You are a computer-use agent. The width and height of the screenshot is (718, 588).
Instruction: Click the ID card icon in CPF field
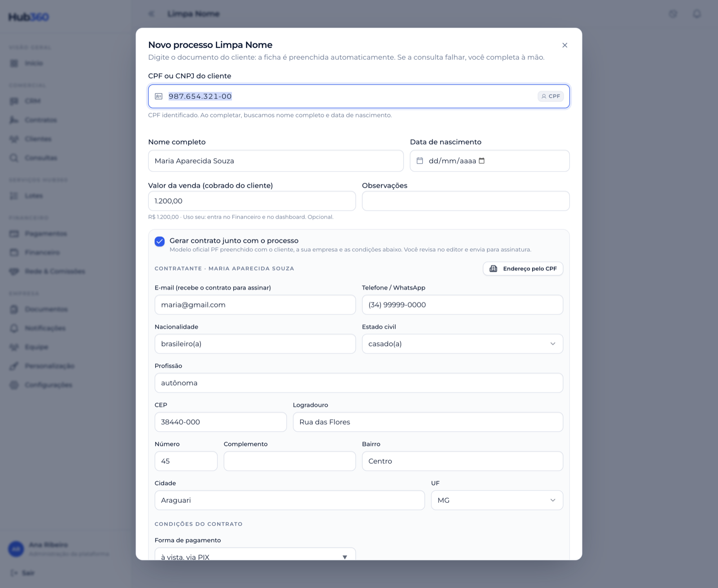pos(159,96)
